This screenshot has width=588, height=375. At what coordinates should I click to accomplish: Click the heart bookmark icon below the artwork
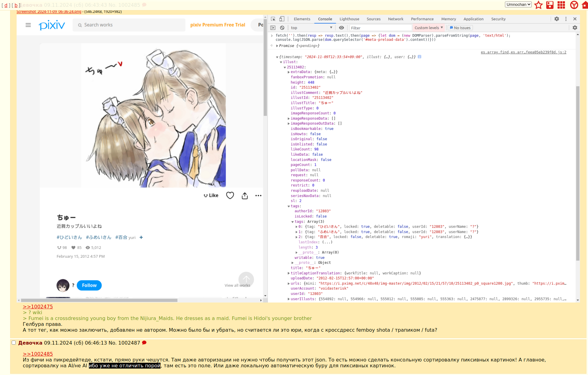pyautogui.click(x=230, y=196)
